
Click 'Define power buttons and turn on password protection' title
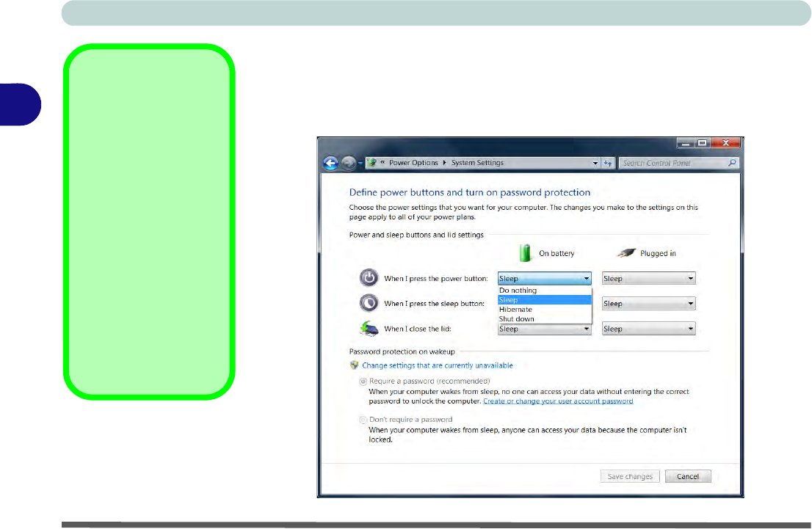[x=470, y=192]
